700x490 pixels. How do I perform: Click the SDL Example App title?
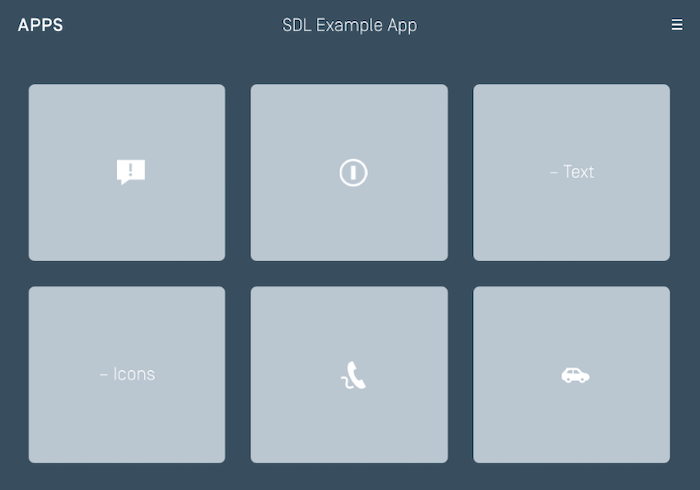[349, 25]
